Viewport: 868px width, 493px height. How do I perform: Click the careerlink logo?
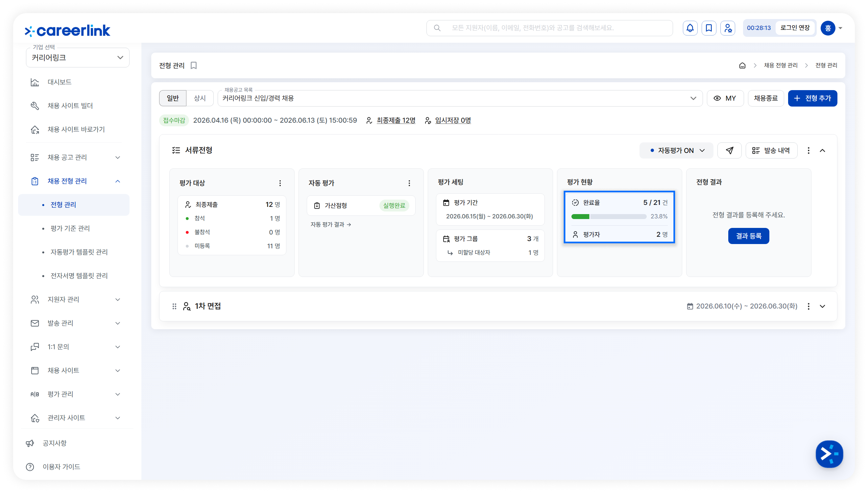point(67,31)
